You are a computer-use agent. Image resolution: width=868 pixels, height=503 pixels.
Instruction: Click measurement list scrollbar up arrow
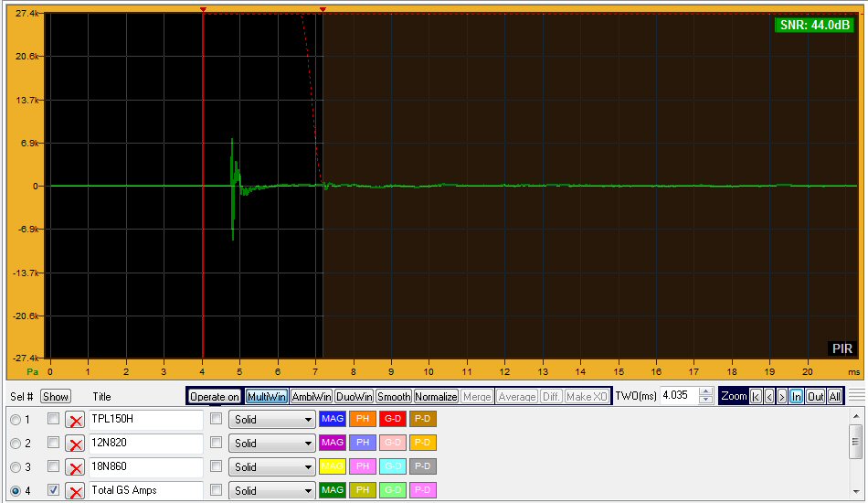click(856, 415)
